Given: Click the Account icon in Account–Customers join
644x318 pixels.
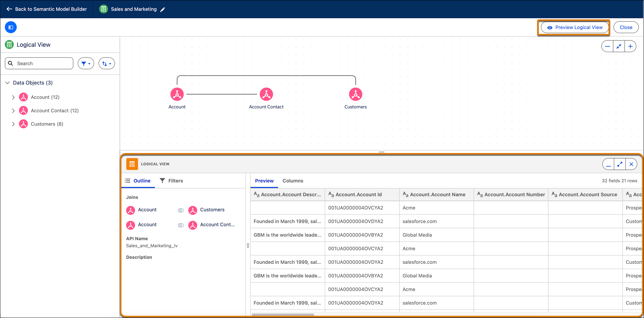Looking at the screenshot, I should click(x=130, y=210).
